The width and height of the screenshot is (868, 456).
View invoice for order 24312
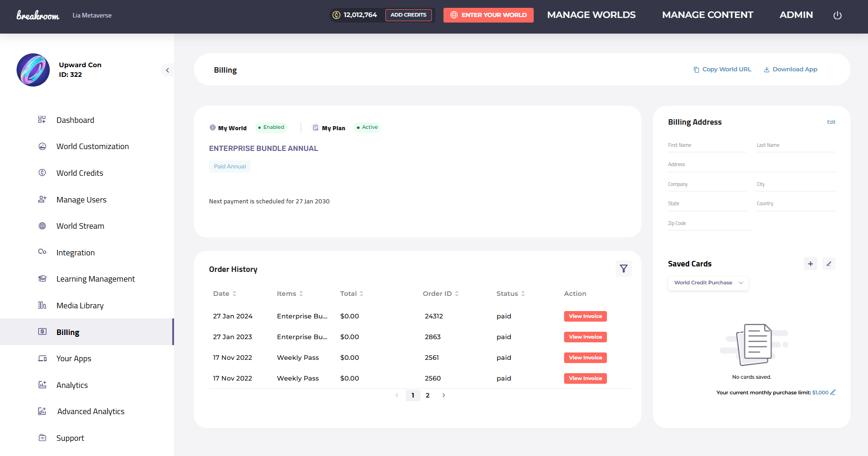(585, 316)
